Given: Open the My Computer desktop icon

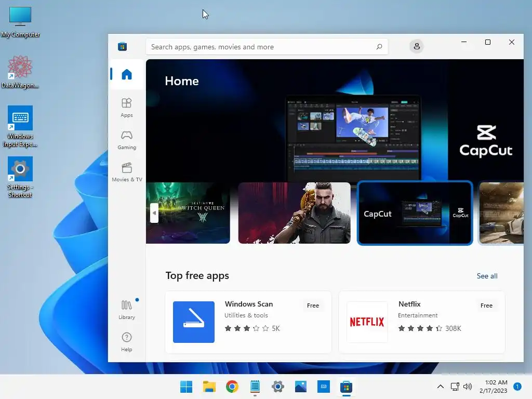Looking at the screenshot, I should tap(20, 22).
